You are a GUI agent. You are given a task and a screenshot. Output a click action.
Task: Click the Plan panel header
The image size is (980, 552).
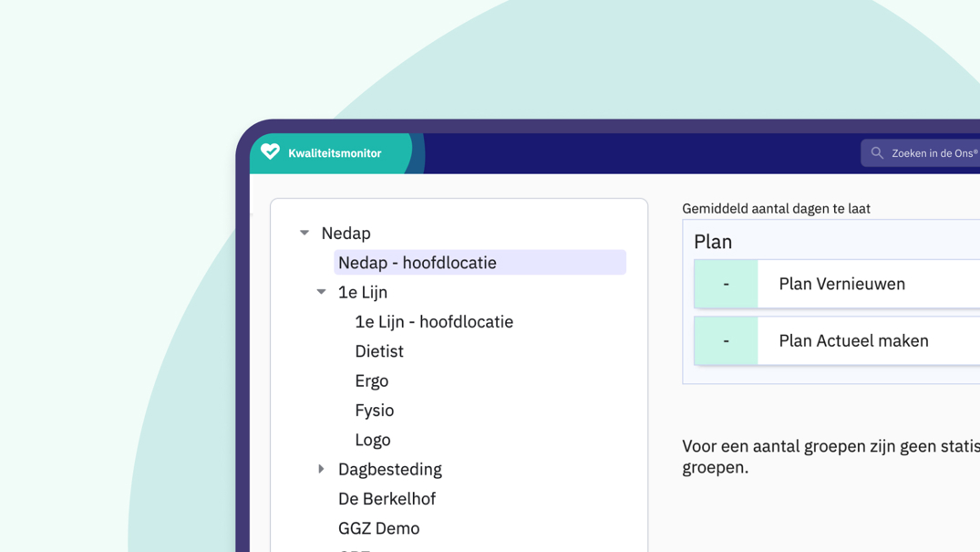coord(713,242)
